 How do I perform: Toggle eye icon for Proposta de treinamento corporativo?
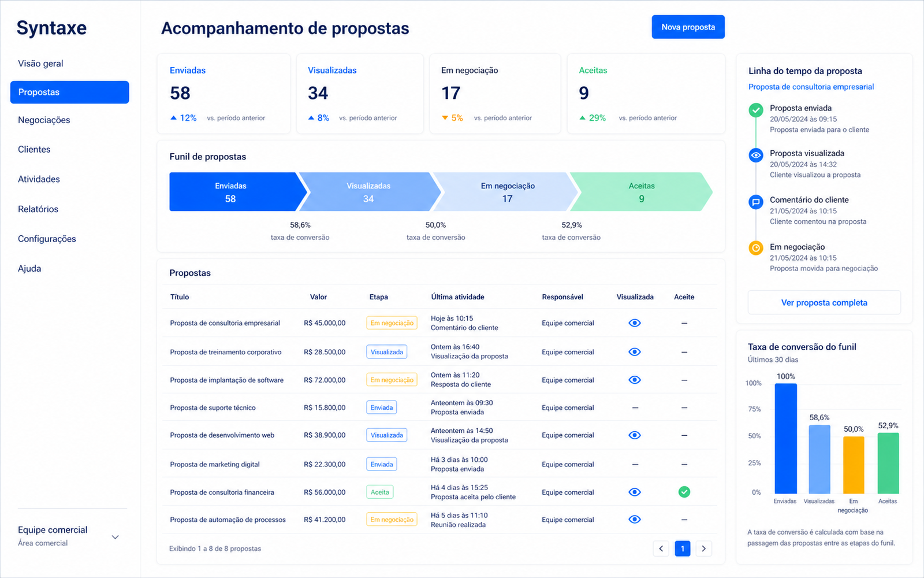click(635, 352)
